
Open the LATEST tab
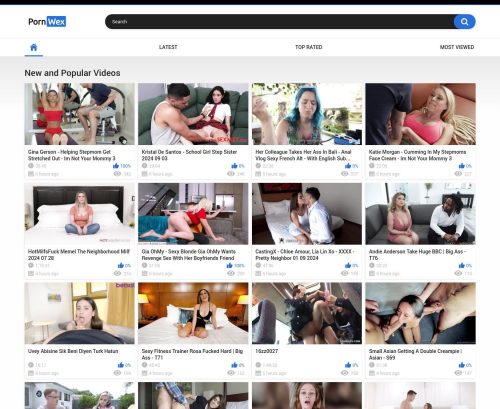[x=168, y=47]
